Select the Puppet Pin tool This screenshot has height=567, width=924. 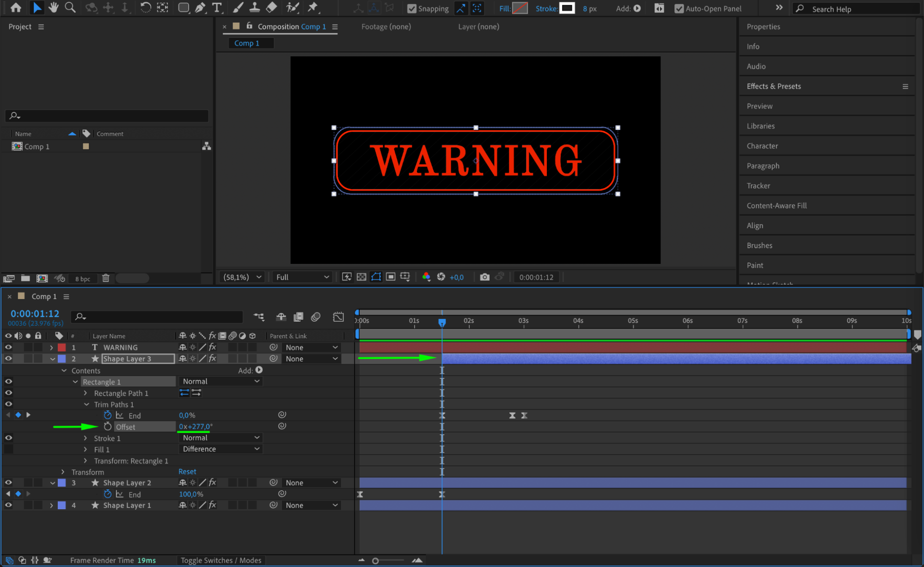(313, 7)
